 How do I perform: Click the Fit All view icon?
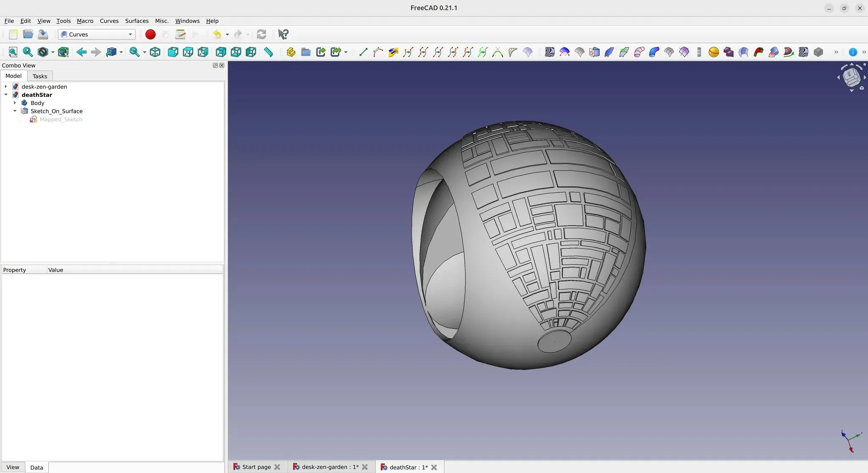coord(13,52)
